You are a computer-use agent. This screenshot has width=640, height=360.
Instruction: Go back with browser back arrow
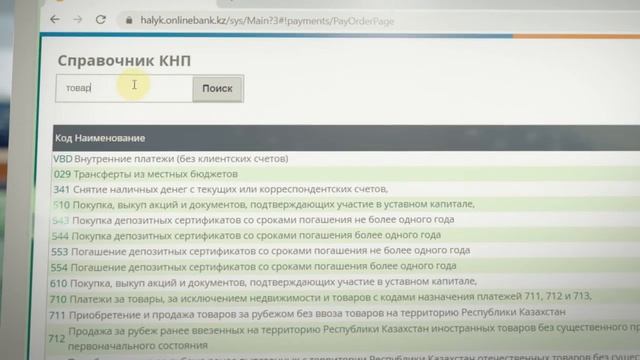point(55,19)
